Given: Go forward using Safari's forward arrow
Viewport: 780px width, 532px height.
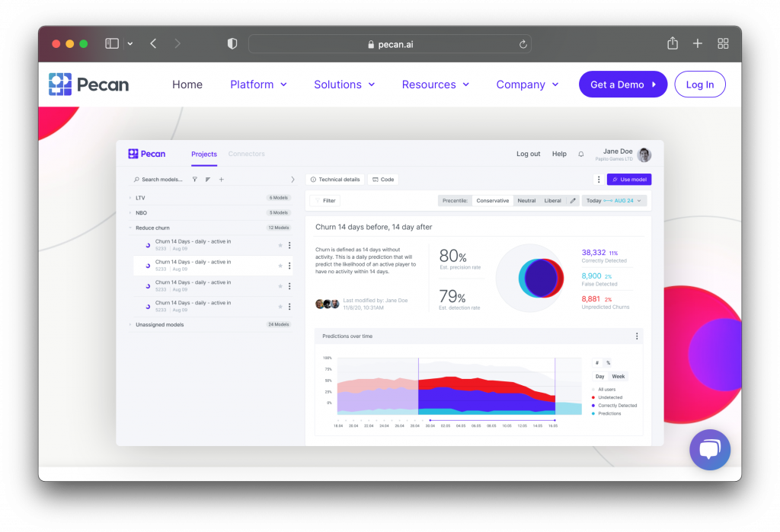Looking at the screenshot, I should (177, 43).
